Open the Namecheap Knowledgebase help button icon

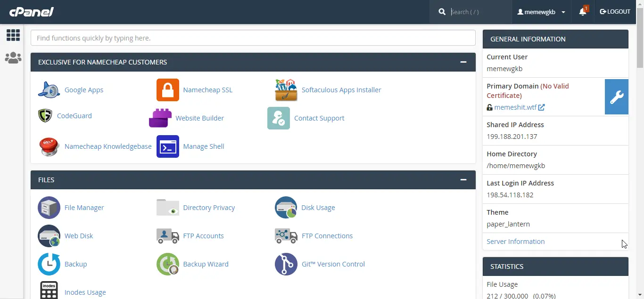pos(49,146)
